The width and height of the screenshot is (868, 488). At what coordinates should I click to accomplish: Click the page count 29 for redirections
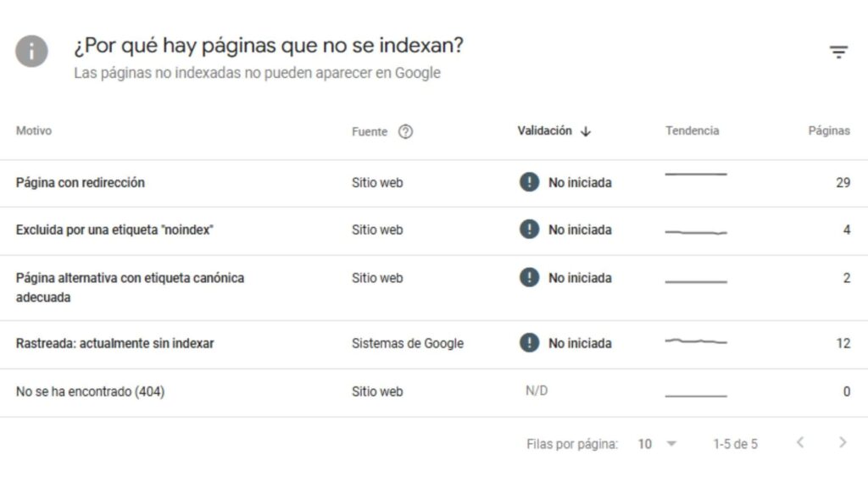click(842, 182)
